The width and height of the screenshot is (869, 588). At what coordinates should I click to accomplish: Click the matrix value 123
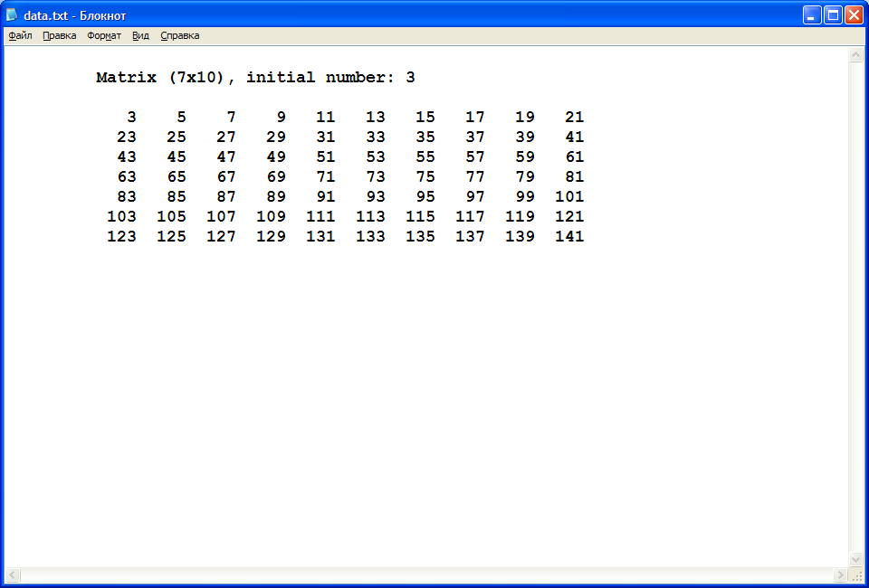(122, 237)
